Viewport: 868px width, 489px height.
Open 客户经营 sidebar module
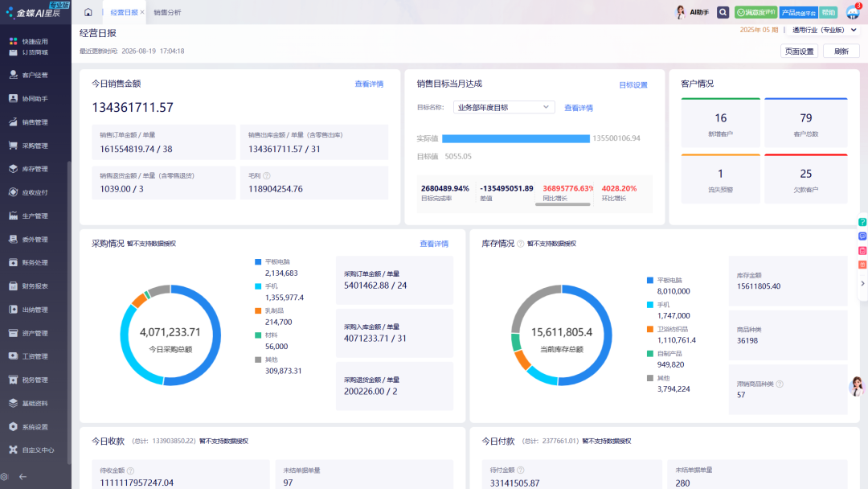tap(30, 75)
